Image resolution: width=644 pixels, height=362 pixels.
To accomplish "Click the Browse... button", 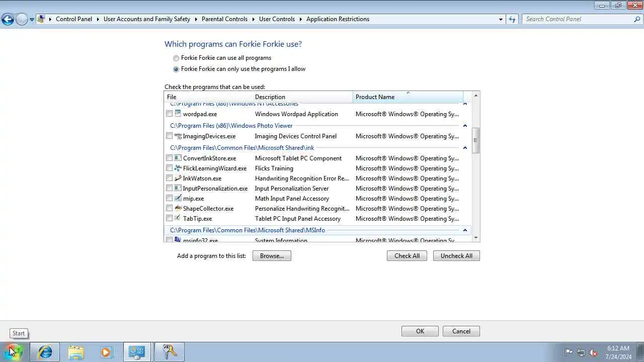I will (x=272, y=256).
